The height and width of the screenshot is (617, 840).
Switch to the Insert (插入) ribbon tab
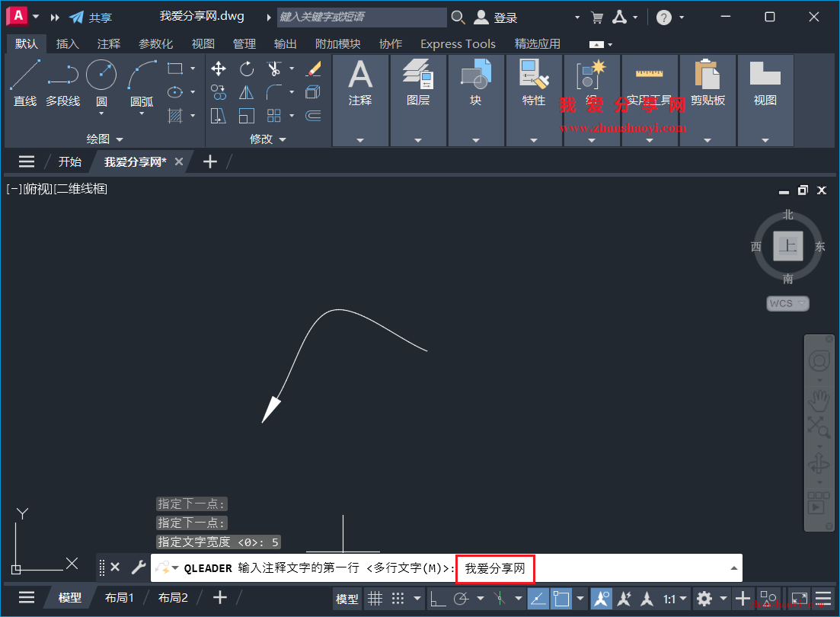68,44
